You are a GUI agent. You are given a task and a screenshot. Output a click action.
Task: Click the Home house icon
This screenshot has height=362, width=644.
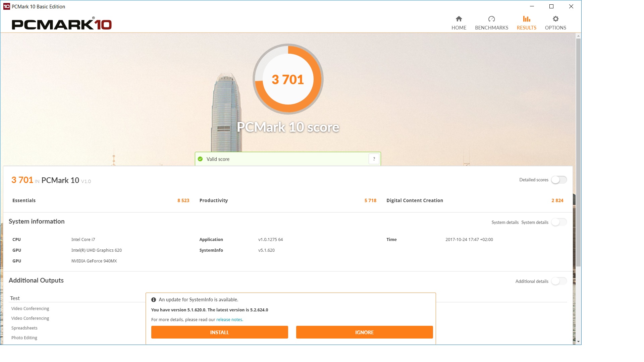coord(459,19)
